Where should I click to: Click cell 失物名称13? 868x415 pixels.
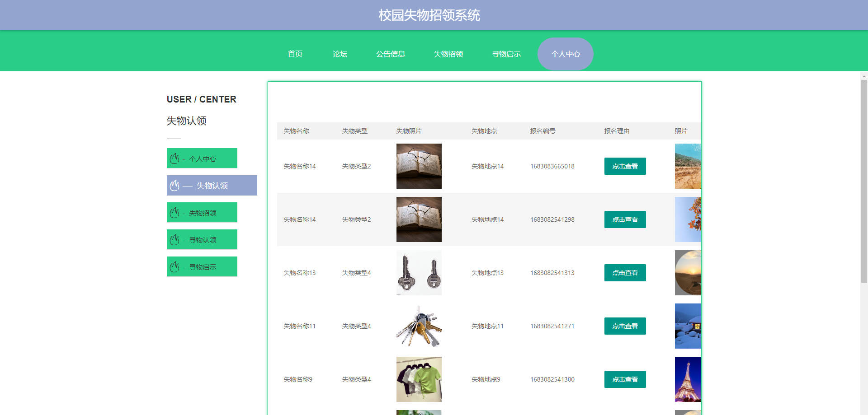300,273
